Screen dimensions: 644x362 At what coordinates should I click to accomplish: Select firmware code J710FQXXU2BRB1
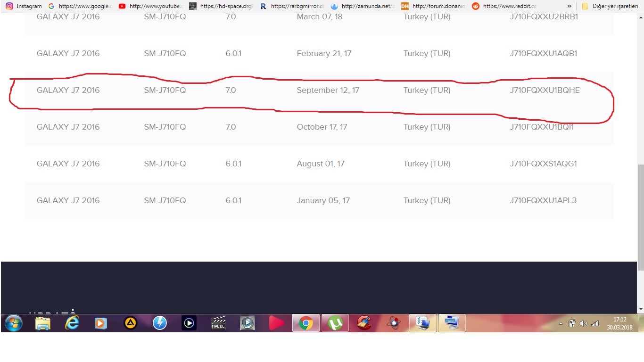point(544,16)
